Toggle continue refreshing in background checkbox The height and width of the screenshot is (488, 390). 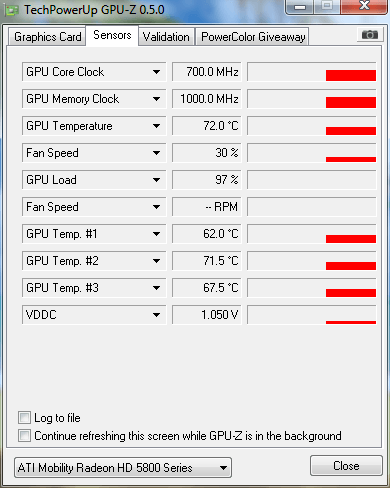click(x=24, y=435)
